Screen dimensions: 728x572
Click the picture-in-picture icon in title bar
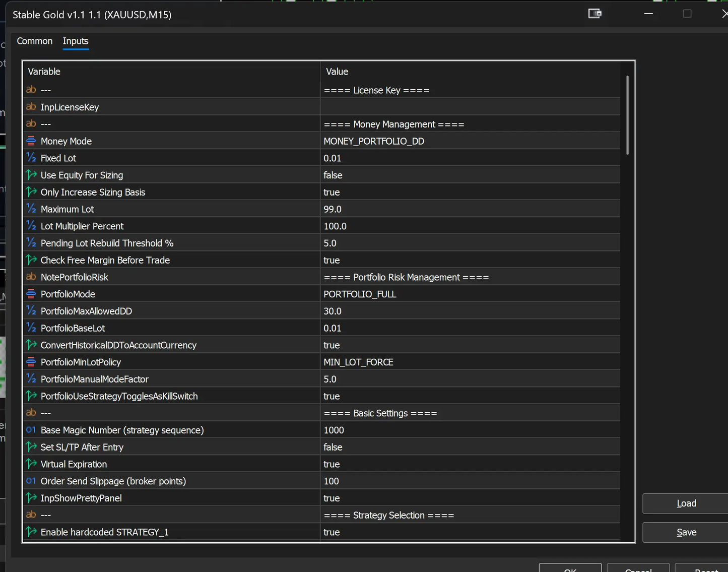coord(595,14)
